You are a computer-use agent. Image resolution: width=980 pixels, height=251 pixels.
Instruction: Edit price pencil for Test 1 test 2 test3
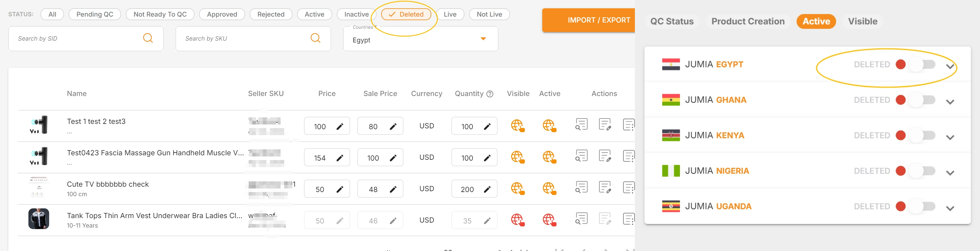[340, 127]
